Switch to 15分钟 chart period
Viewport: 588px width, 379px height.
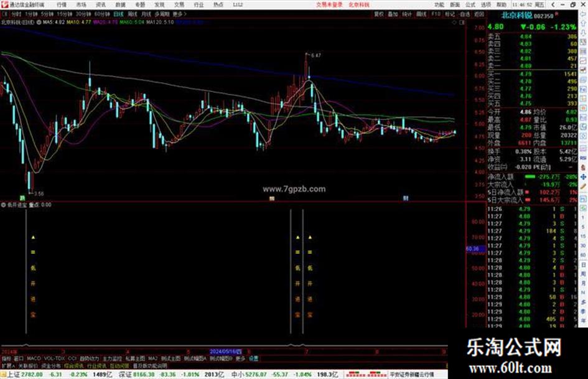[65, 14]
